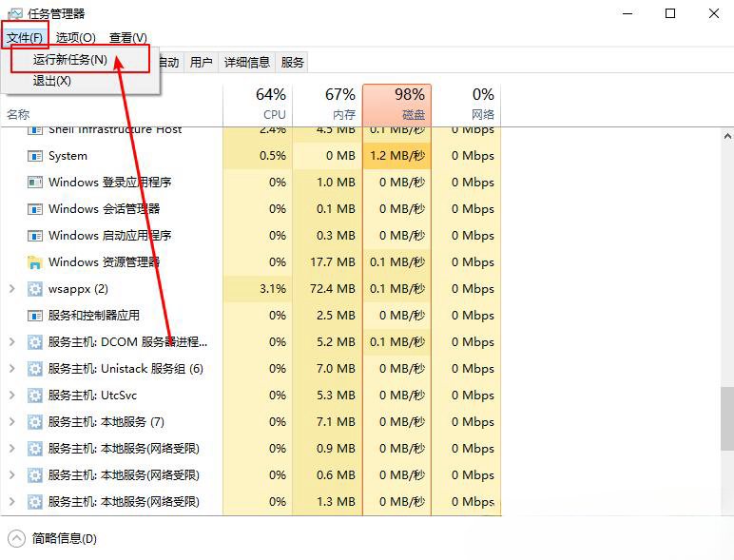Expand 服务主机: Unistack 服务组 (6) group
Viewport: 734px width, 560px height.
click(12, 369)
